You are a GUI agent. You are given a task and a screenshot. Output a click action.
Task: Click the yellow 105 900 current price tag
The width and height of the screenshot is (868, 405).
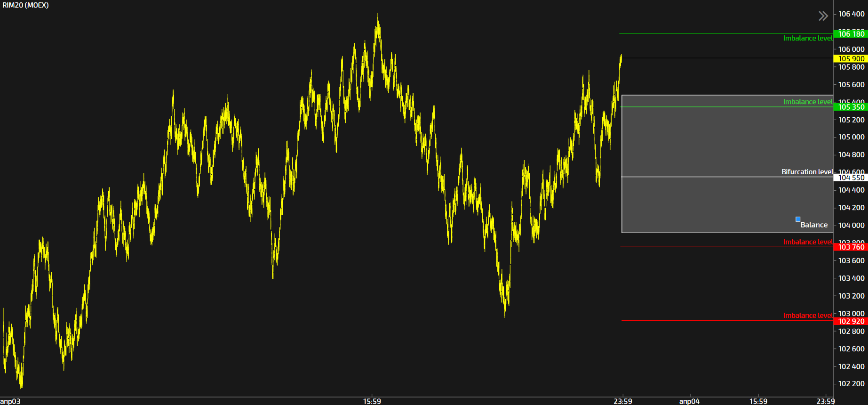[851, 59]
